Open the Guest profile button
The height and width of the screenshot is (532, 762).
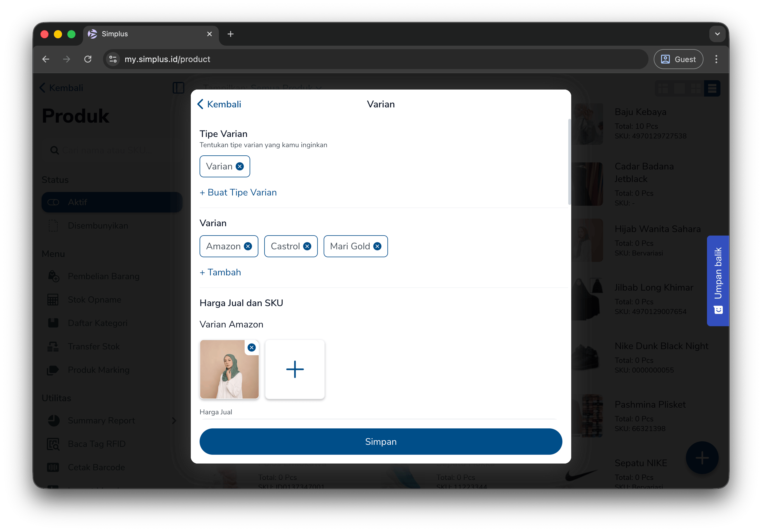point(678,59)
